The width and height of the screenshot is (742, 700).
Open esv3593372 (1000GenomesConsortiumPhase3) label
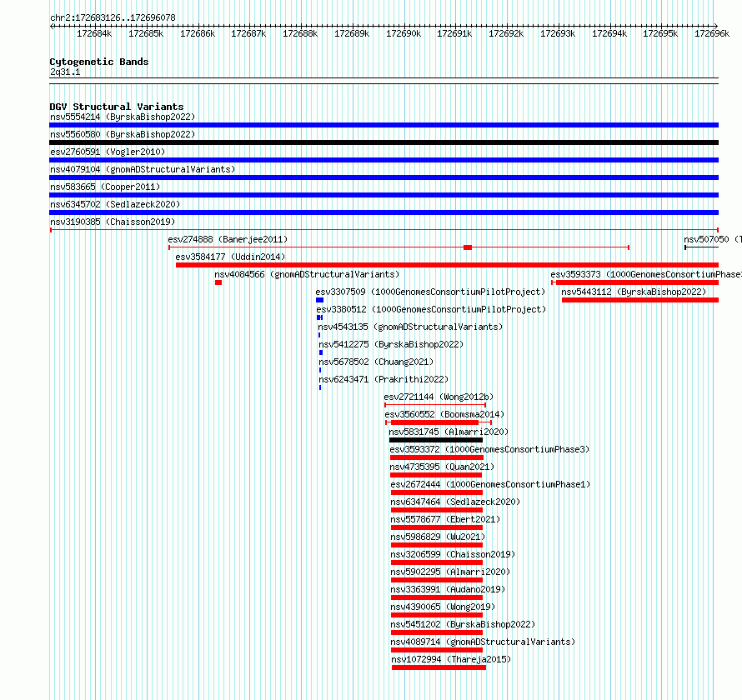(x=489, y=449)
